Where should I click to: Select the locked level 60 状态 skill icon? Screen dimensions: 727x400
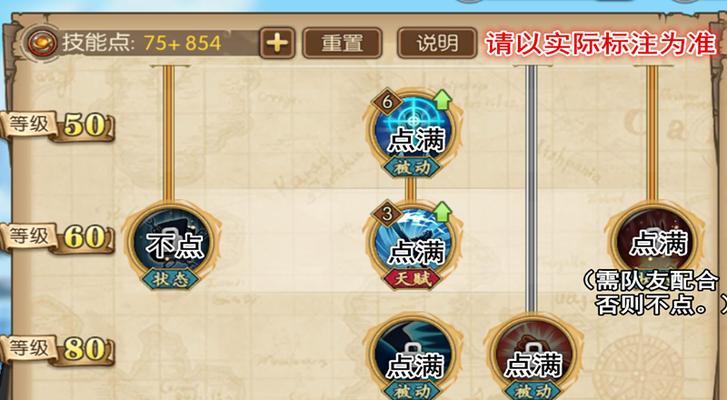(x=171, y=242)
